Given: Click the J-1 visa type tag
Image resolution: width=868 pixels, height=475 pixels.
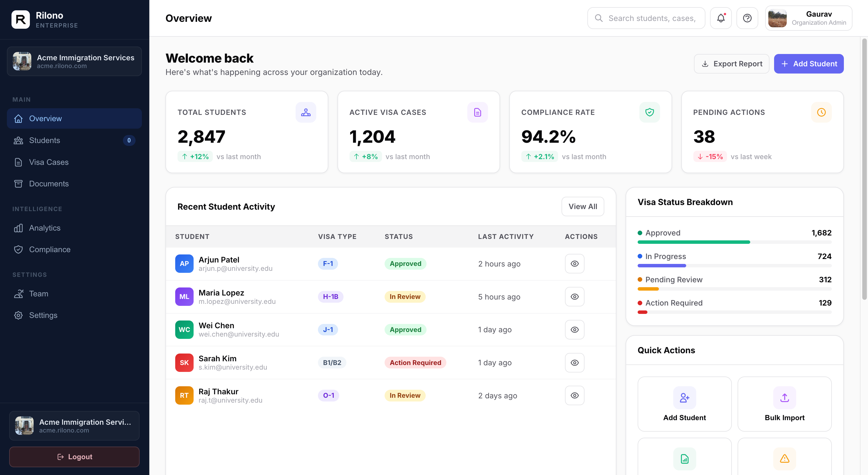Looking at the screenshot, I should pyautogui.click(x=328, y=329).
